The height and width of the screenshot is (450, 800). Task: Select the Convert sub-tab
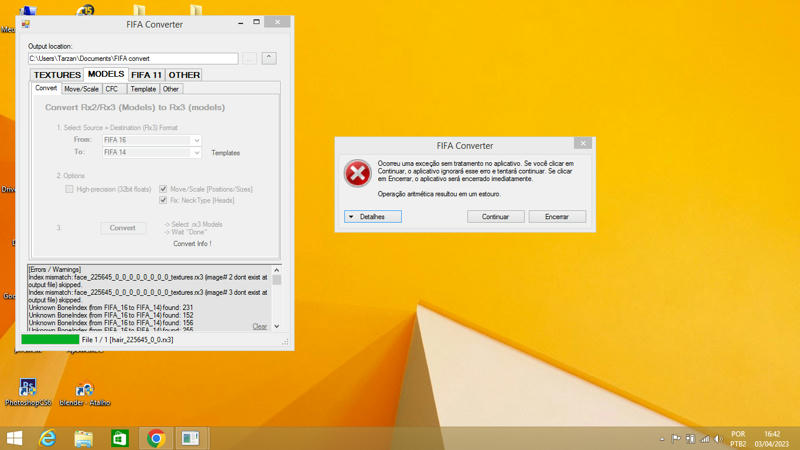click(46, 88)
